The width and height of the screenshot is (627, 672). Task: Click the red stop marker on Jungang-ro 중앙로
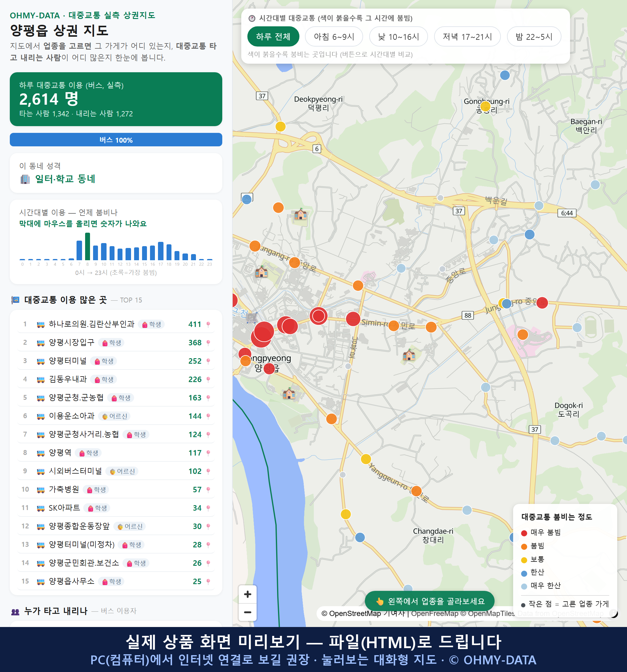point(542,303)
